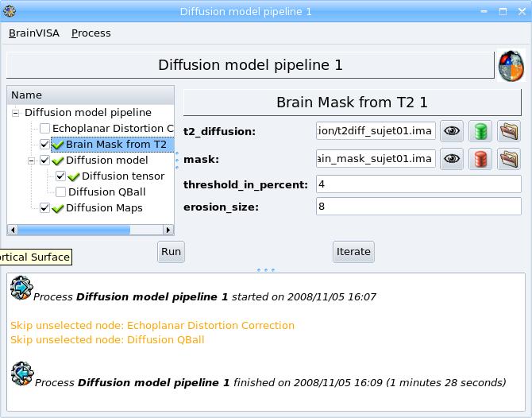This screenshot has width=532, height=418.
Task: Click the Name column header
Action: (91, 95)
